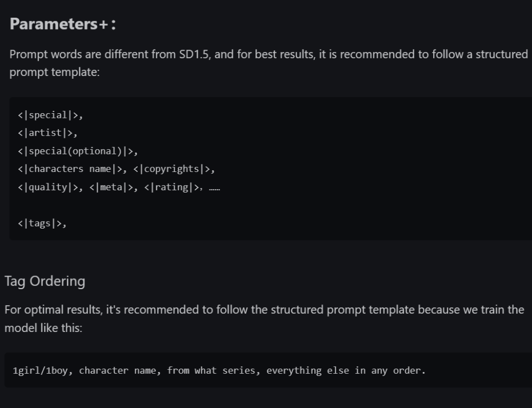Click the "<|special(optional)|>," code line
The width and height of the screenshot is (532, 408).
coord(78,151)
